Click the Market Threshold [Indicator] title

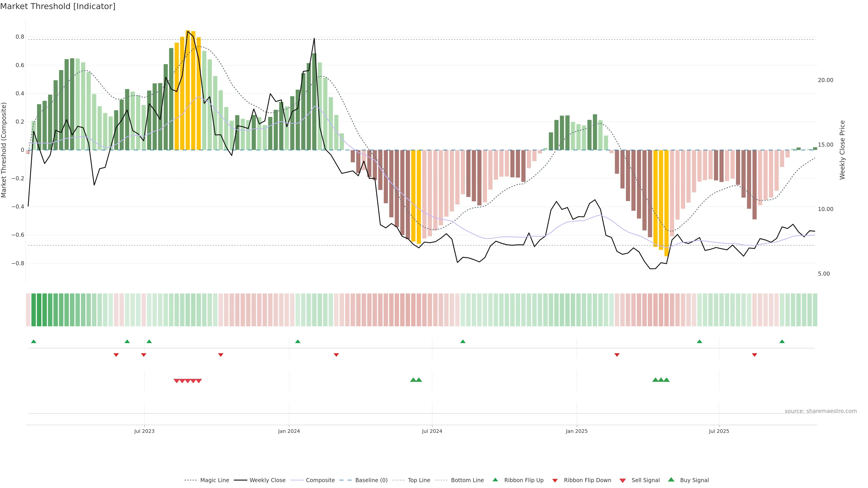pyautogui.click(x=58, y=6)
